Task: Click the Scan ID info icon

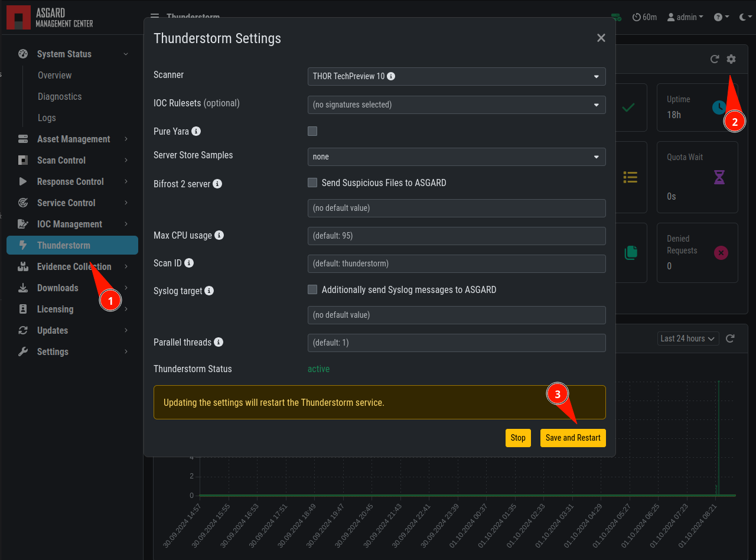Action: tap(189, 263)
